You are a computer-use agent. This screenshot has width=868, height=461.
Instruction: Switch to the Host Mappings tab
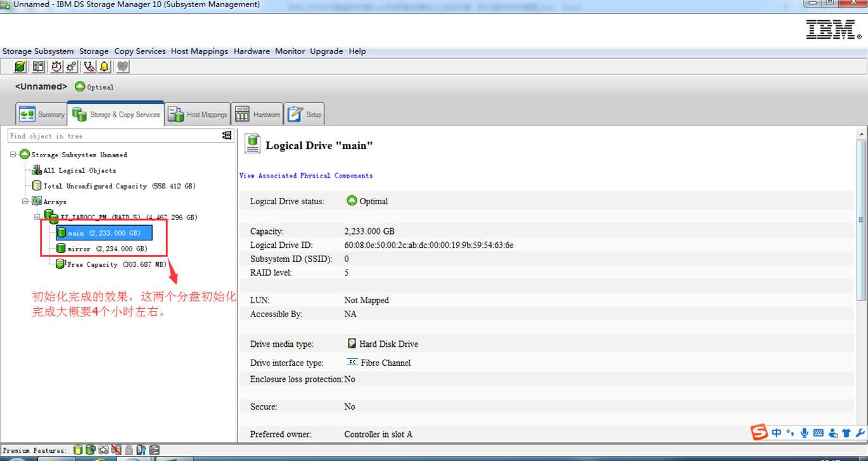(198, 114)
